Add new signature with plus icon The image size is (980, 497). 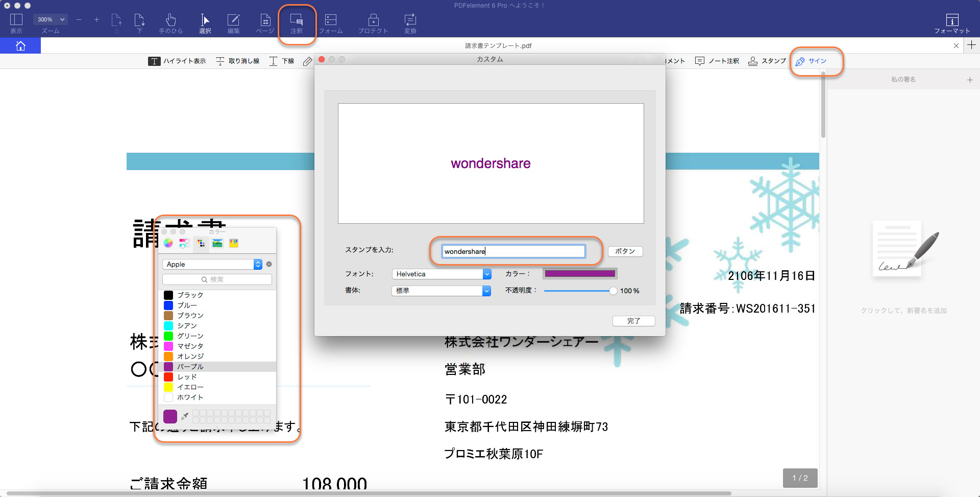tap(970, 80)
